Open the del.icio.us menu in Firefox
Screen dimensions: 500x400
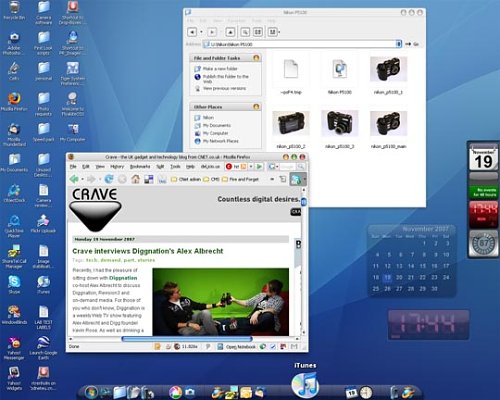(210, 166)
